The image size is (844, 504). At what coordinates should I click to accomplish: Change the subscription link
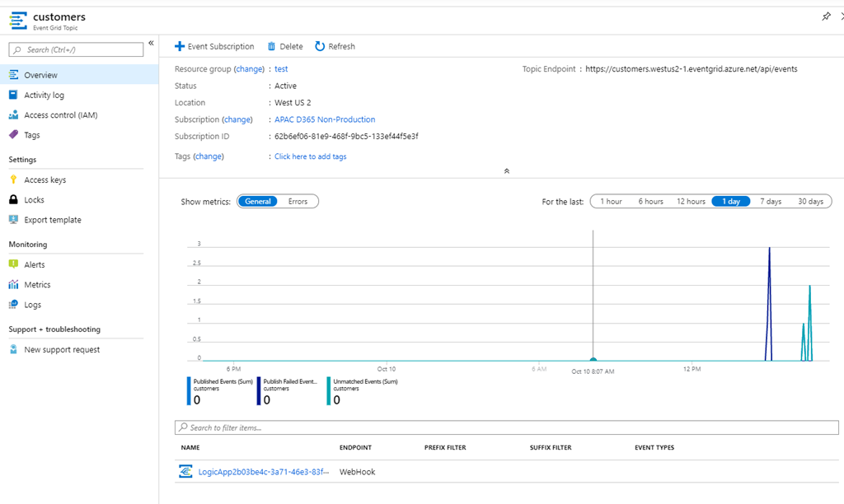coord(237,119)
